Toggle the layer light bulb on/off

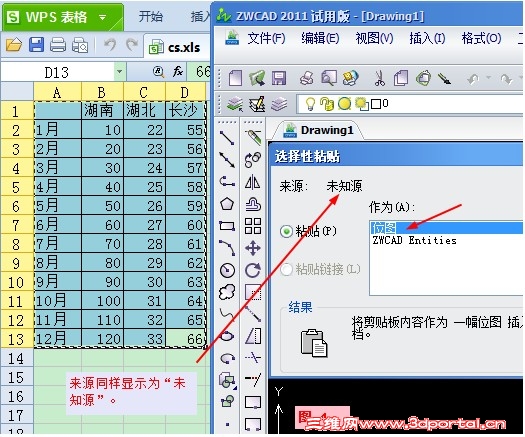pos(310,104)
